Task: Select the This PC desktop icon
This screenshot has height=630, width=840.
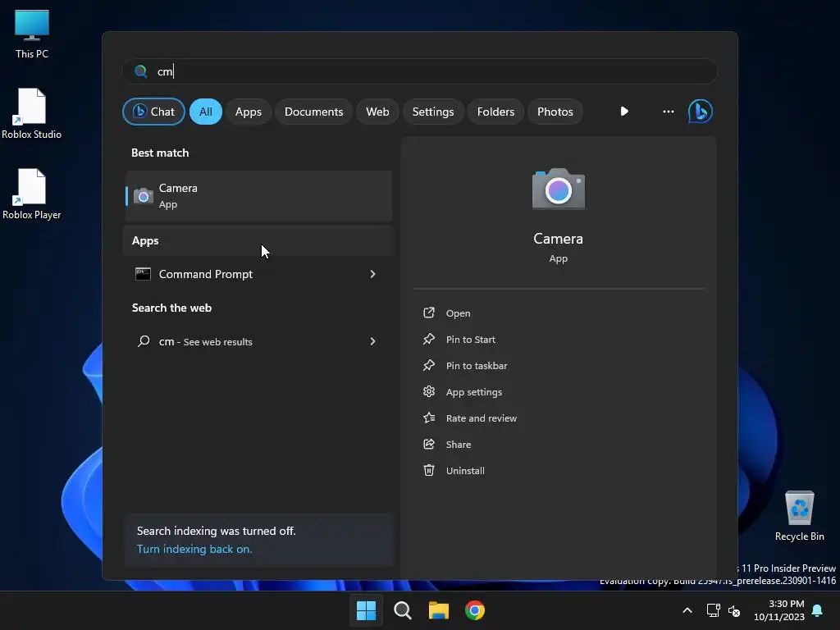Action: [32, 34]
